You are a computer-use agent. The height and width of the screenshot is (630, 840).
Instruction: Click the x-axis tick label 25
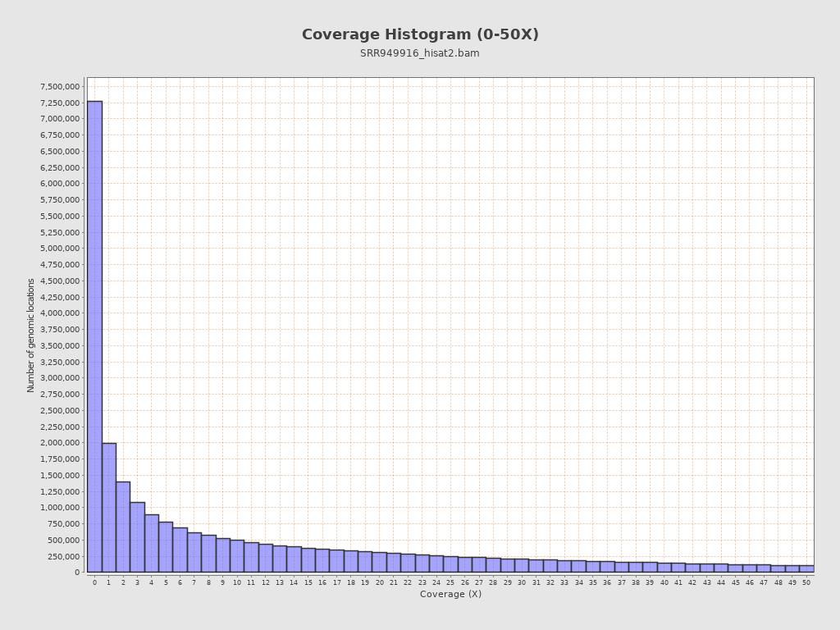tap(450, 582)
